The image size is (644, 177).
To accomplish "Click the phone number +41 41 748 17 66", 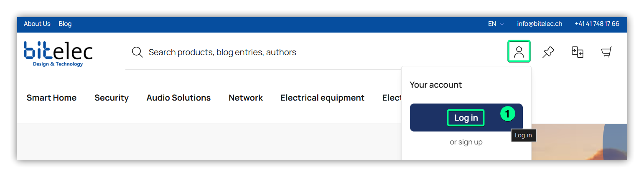I will (x=597, y=24).
